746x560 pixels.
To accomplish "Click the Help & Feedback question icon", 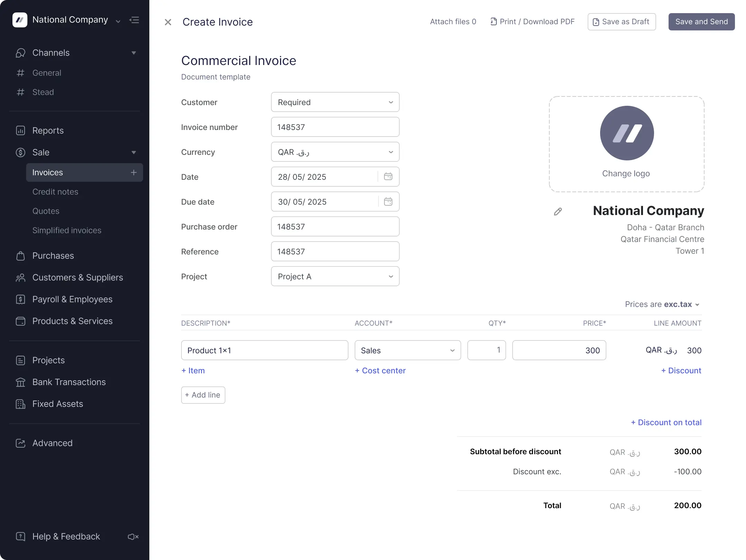I will (20, 536).
